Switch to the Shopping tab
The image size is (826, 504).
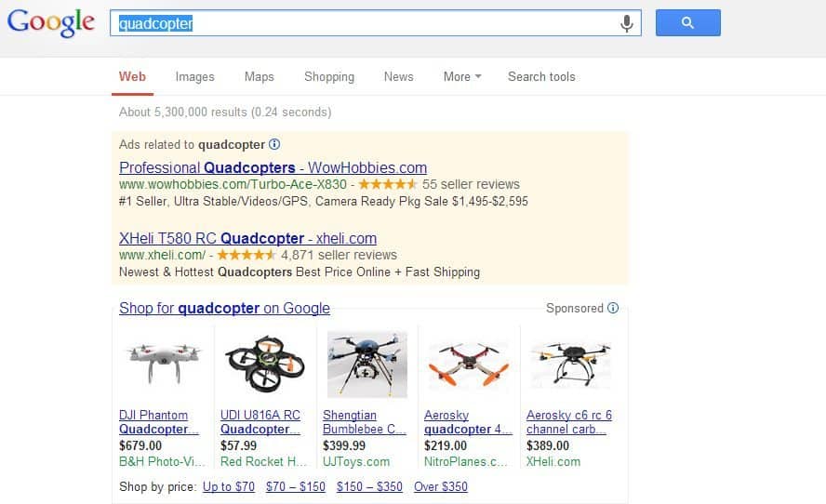point(329,77)
